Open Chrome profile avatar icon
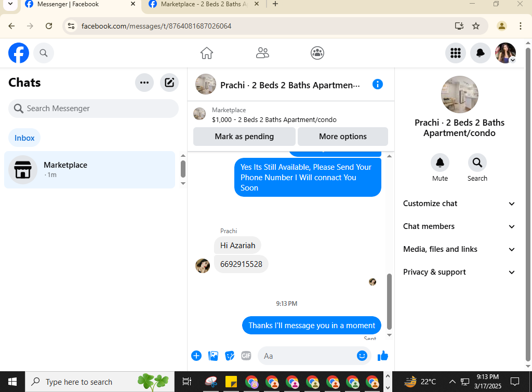 tap(501, 26)
